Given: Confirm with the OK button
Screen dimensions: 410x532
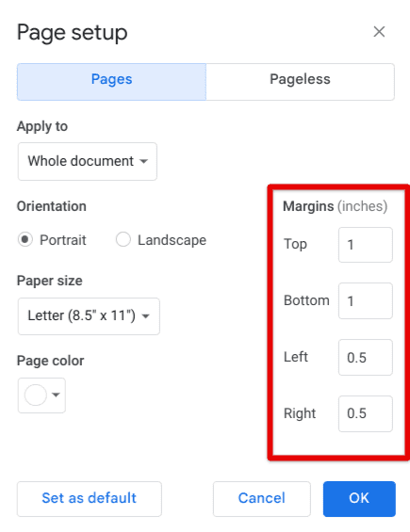Looking at the screenshot, I should (359, 499).
